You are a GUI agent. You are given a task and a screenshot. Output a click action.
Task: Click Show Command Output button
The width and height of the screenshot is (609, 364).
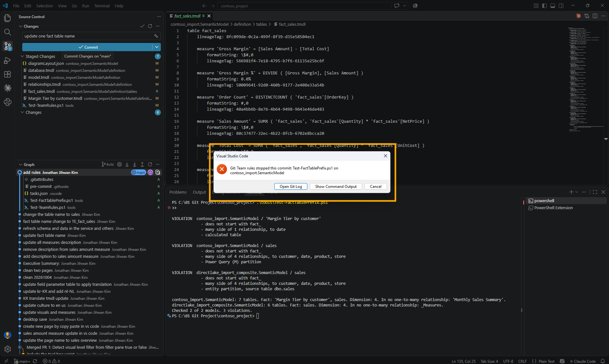[x=336, y=187]
